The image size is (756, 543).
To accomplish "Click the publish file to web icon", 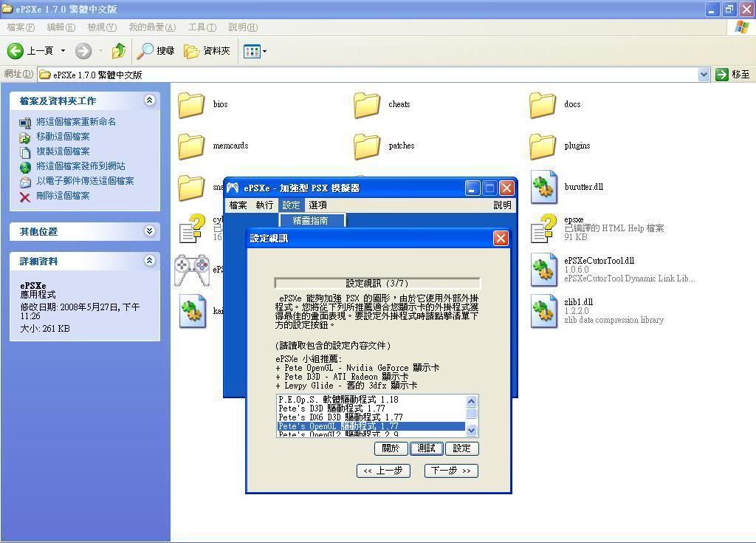I will click(25, 167).
